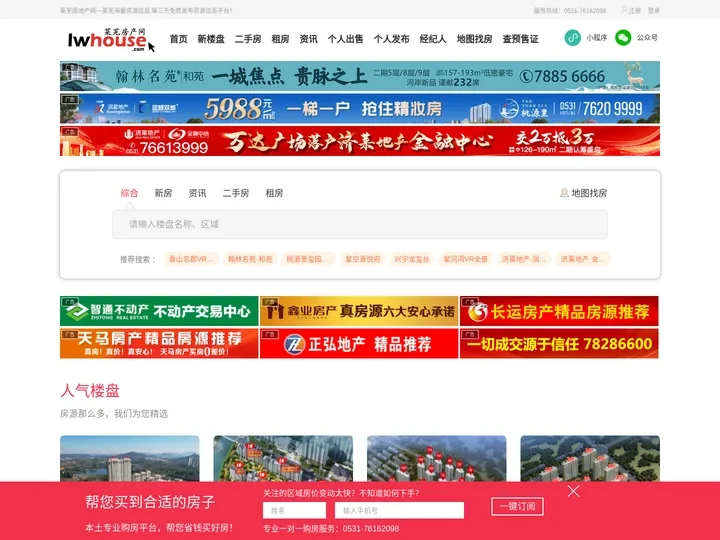Viewport: 720px width, 540px height.
Task: Open the second 人气楼盘 property image
Action: coord(283,458)
